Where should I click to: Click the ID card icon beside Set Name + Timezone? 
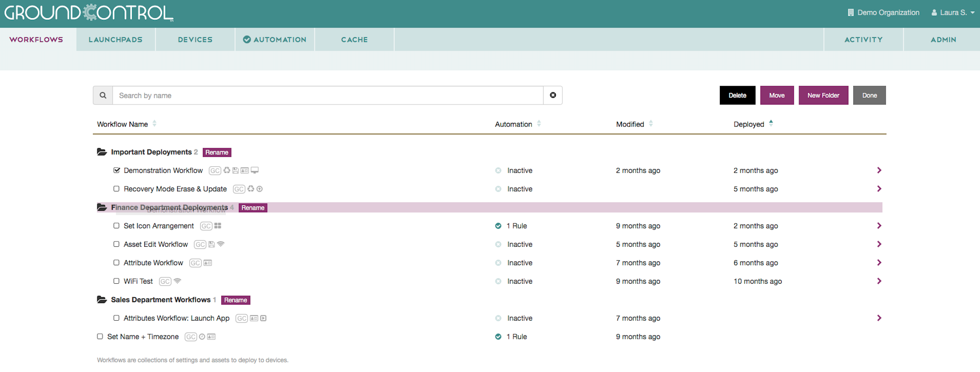[211, 336]
